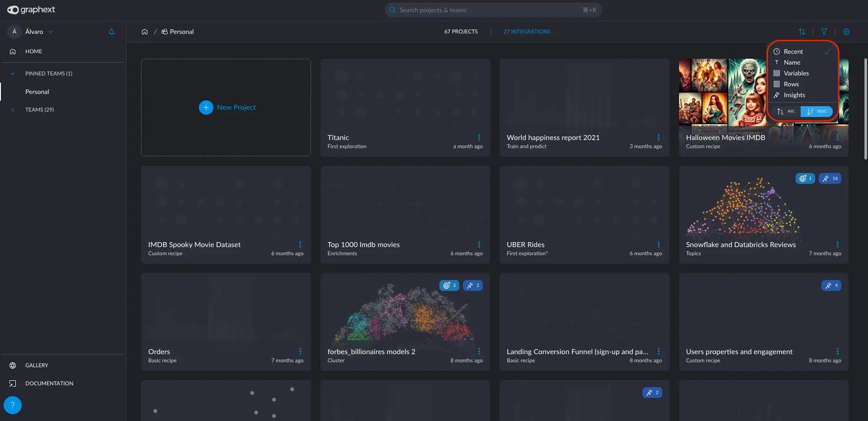
Task: Click insights badge 4 on Users properties card
Action: click(831, 285)
